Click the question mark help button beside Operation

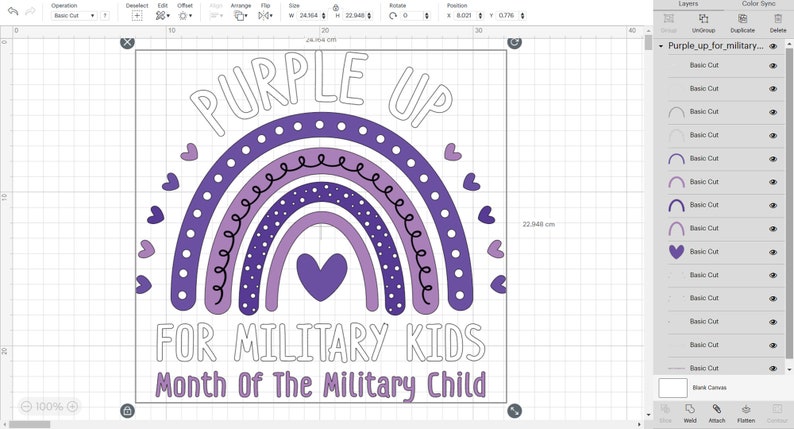click(105, 16)
